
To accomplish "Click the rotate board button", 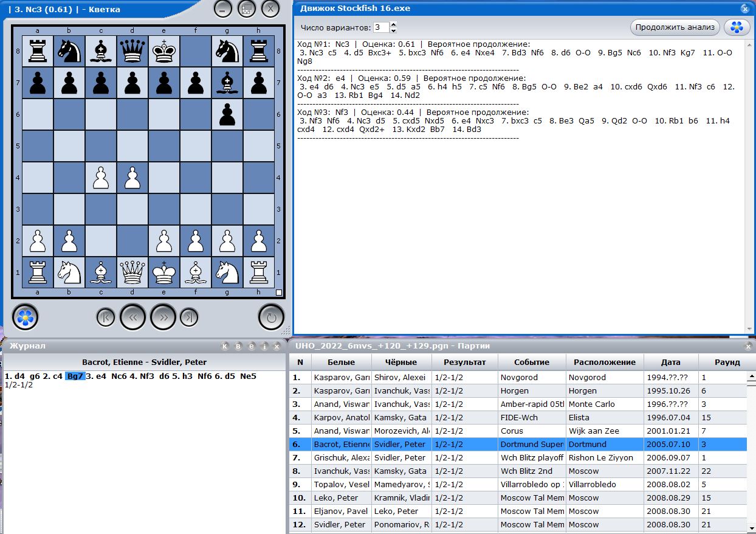I will point(271,317).
